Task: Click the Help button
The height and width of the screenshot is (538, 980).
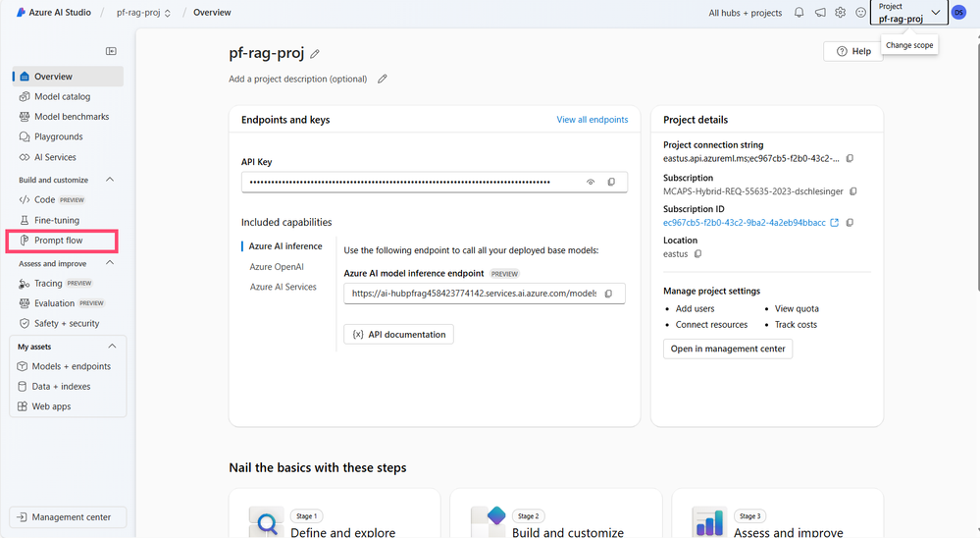Action: (x=853, y=51)
